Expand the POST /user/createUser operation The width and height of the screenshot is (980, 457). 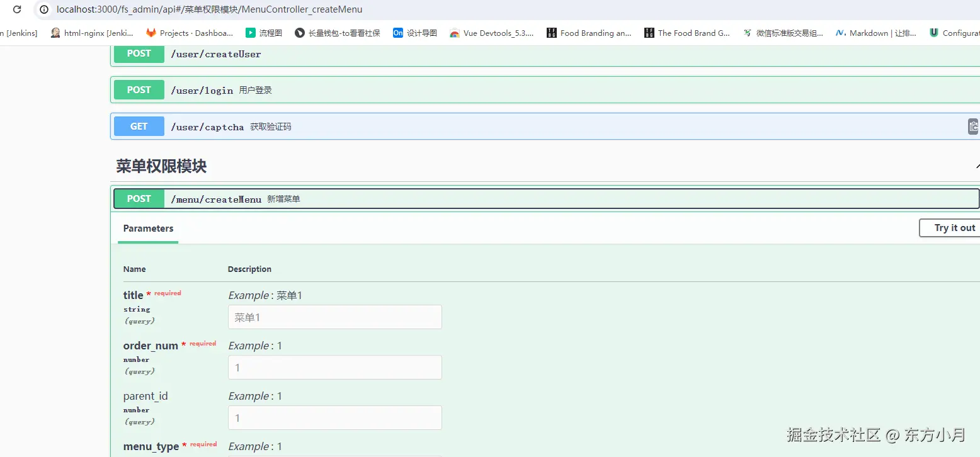(545, 54)
